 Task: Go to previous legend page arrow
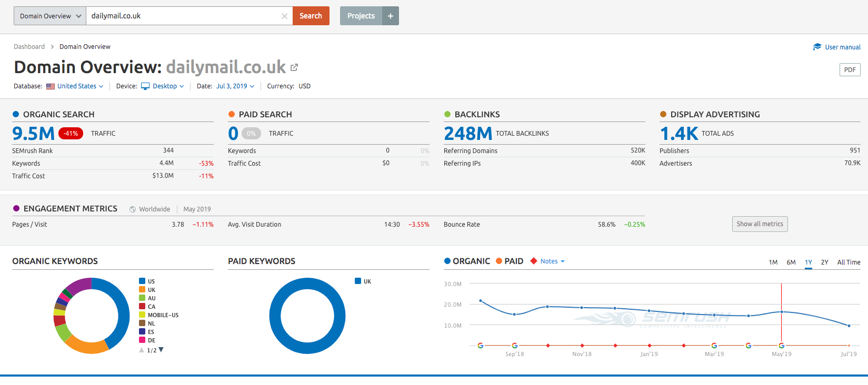pyautogui.click(x=142, y=350)
